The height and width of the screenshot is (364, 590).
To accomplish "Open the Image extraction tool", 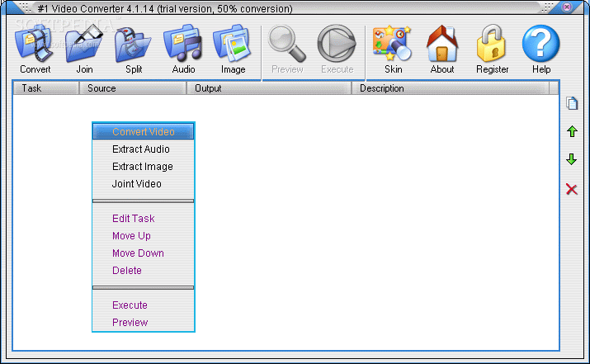I will (233, 49).
